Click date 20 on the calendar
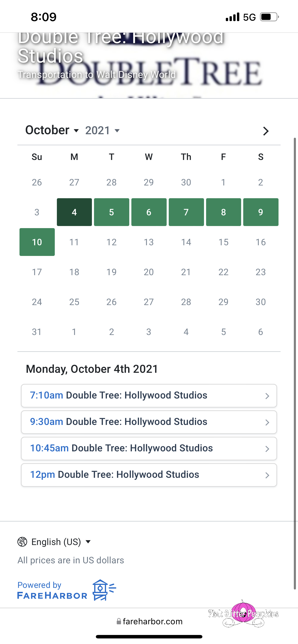This screenshot has height=644, width=298. [x=149, y=272]
